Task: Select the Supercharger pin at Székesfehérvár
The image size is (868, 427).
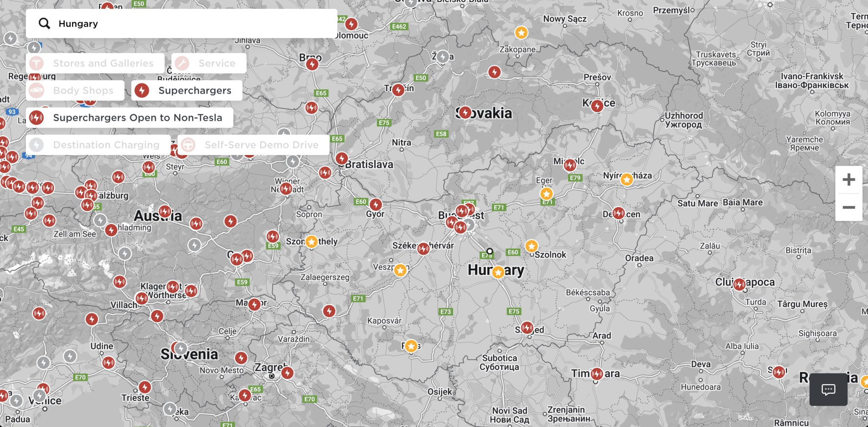Action: [x=423, y=249]
